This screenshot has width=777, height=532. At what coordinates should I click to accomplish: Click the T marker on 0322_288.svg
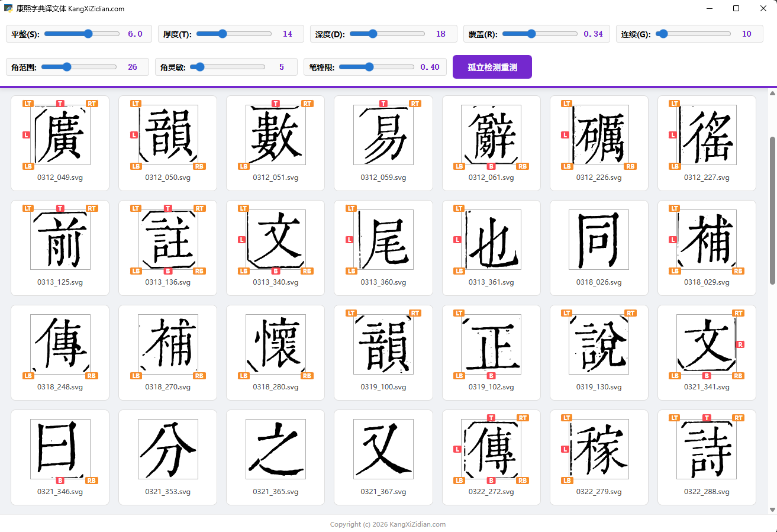coord(706,418)
